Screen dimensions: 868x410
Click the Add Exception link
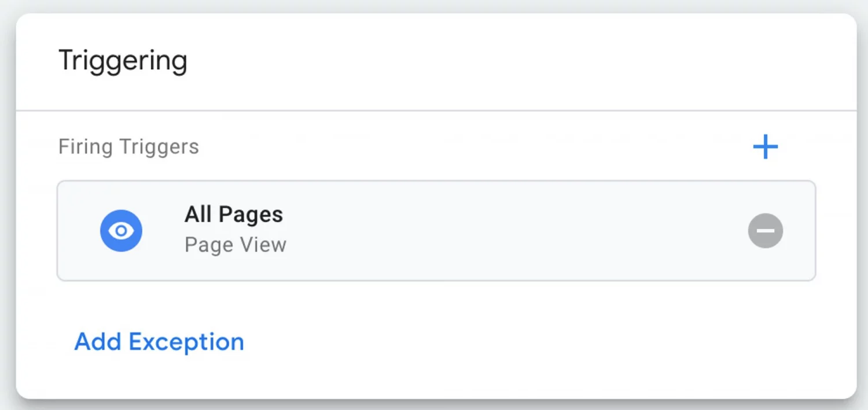point(159,341)
